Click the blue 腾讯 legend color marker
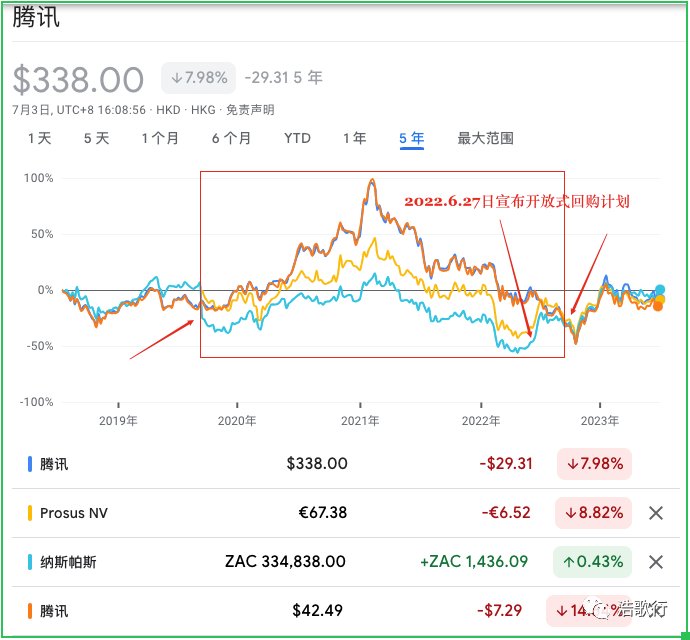 30,464
